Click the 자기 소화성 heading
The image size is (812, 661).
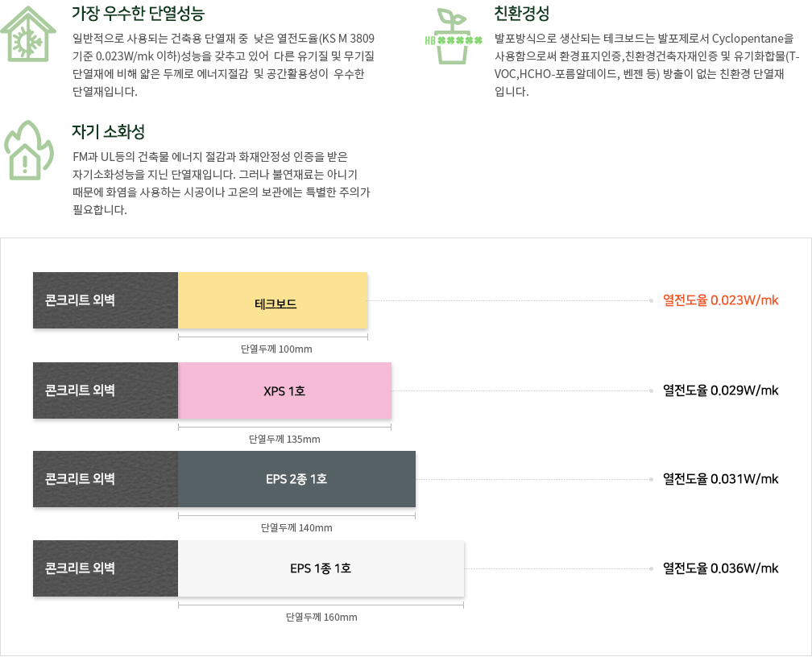(x=108, y=131)
